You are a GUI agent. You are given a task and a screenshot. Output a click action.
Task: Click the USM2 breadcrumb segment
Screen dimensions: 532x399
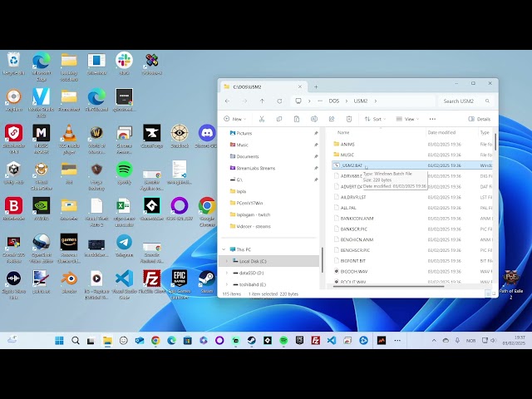point(361,101)
